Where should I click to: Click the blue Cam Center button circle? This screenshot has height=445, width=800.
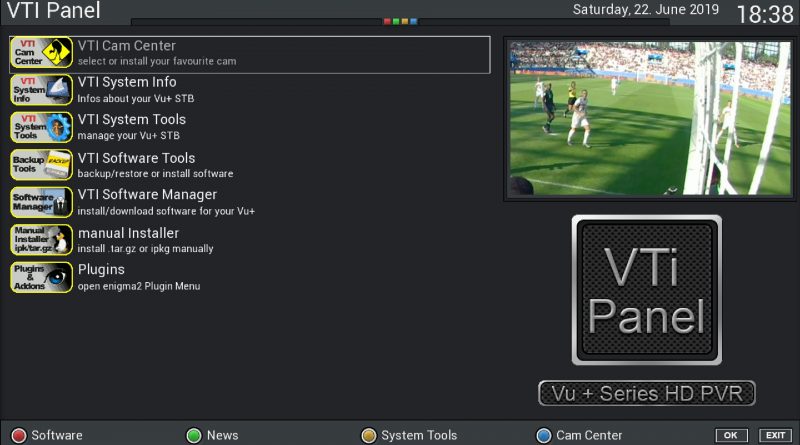544,436
